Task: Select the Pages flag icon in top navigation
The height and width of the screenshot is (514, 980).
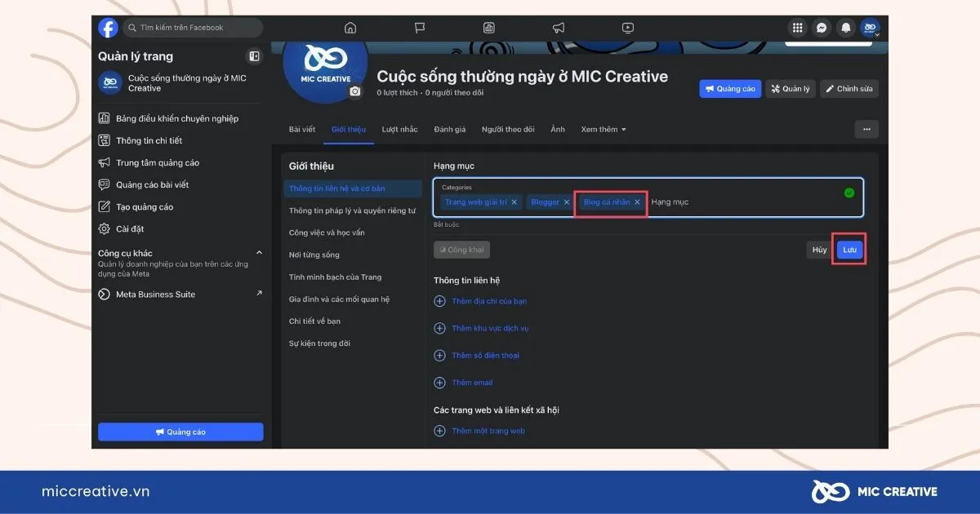Action: pyautogui.click(x=420, y=27)
